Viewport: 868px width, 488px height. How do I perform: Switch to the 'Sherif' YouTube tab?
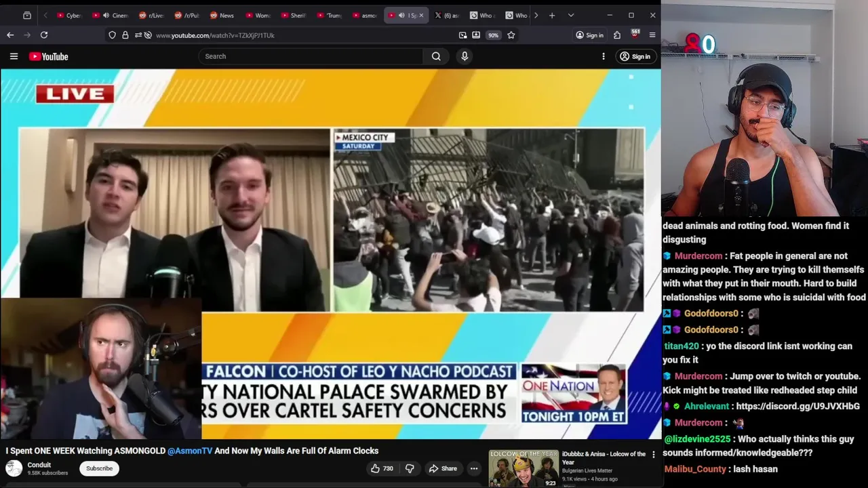(x=294, y=15)
